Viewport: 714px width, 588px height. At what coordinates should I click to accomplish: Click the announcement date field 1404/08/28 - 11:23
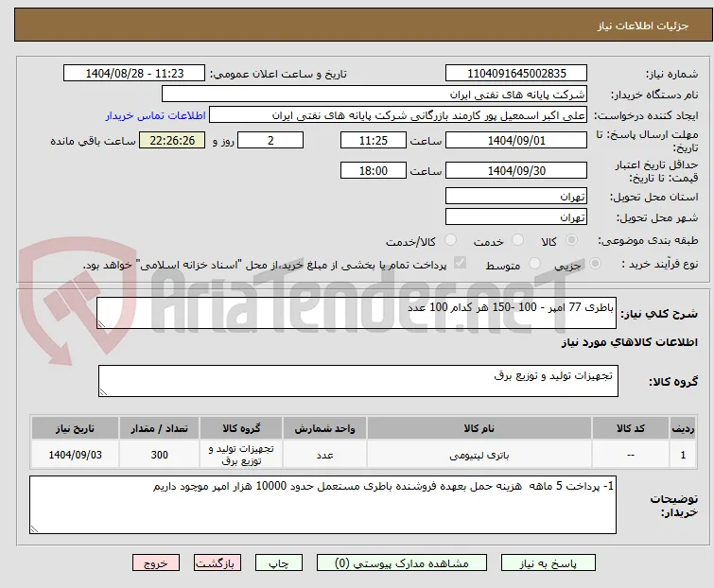(x=134, y=74)
